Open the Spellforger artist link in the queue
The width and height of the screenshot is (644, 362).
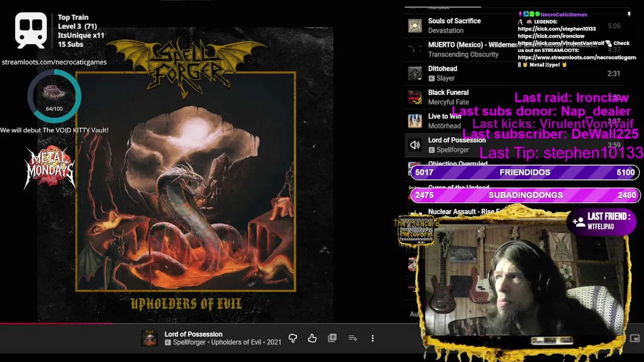(x=452, y=150)
